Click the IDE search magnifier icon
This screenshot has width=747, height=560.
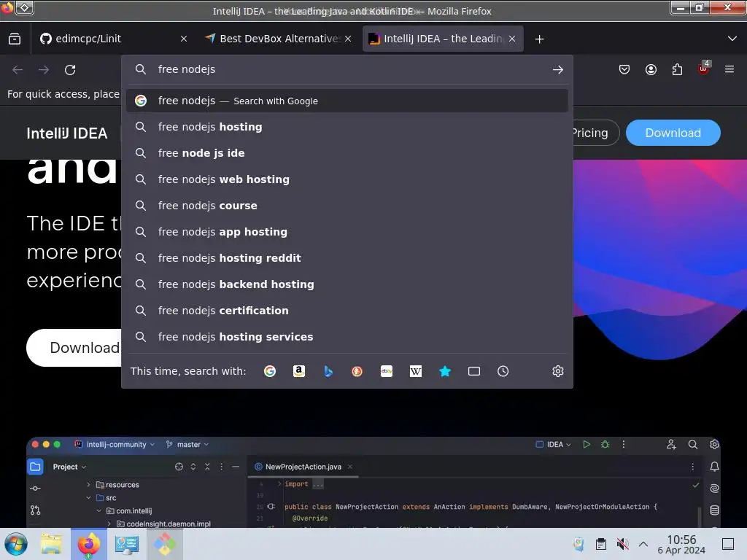point(693,444)
